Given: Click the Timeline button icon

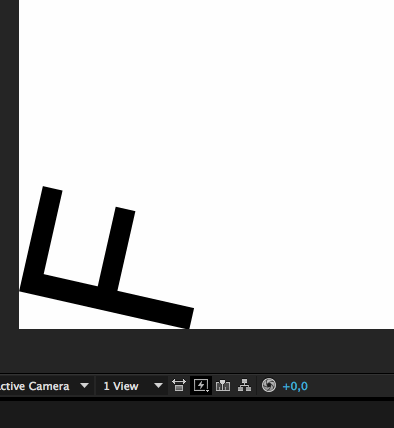Looking at the screenshot, I should click(x=223, y=386).
